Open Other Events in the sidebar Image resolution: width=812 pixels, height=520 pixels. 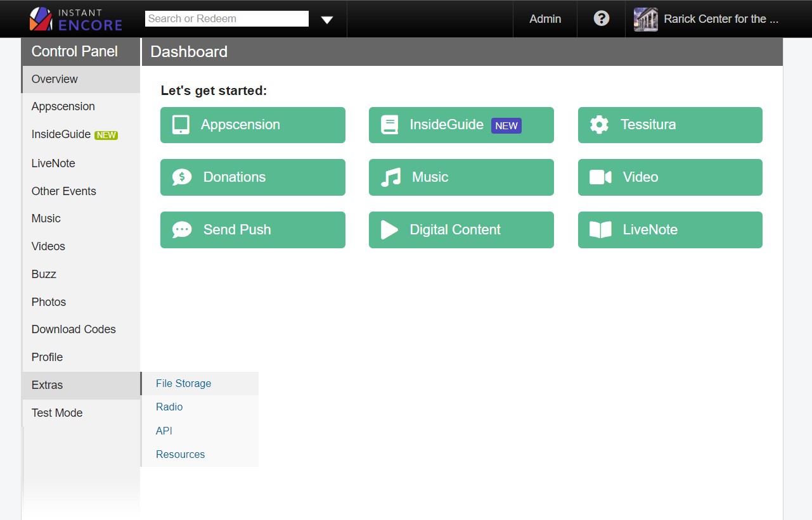pyautogui.click(x=81, y=191)
